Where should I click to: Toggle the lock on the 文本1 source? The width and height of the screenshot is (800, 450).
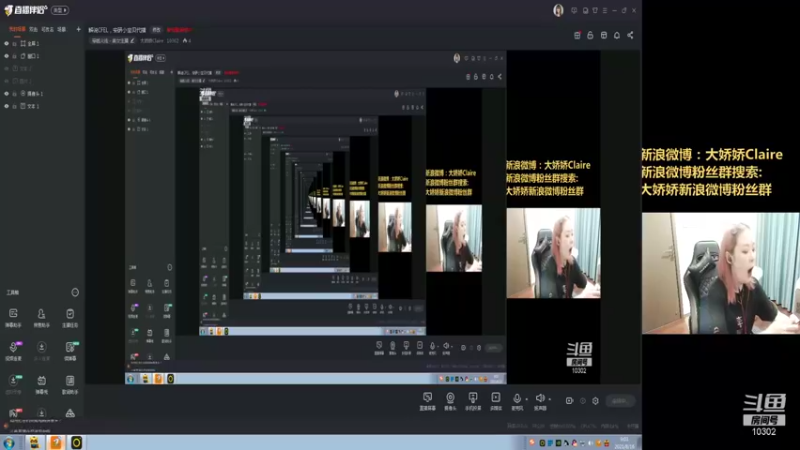click(x=14, y=106)
